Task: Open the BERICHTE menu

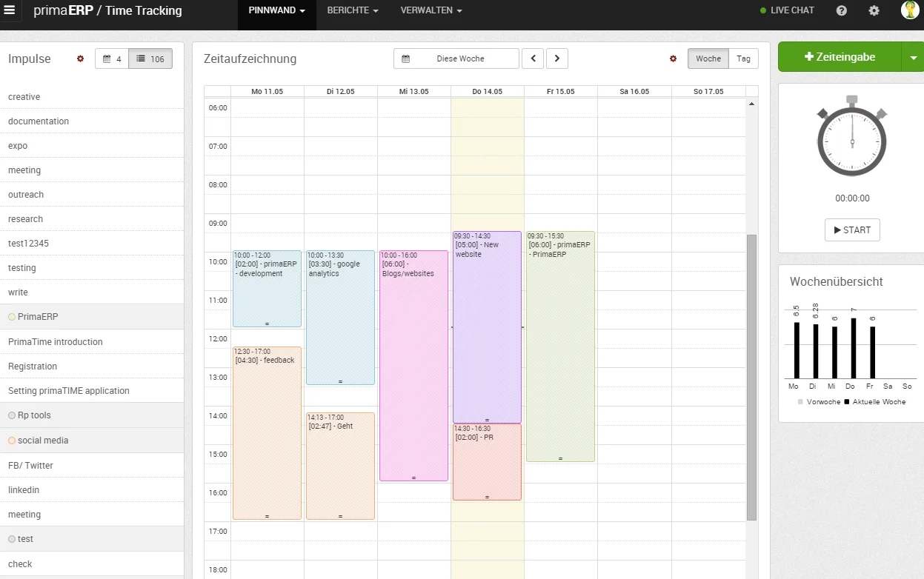Action: coord(353,10)
